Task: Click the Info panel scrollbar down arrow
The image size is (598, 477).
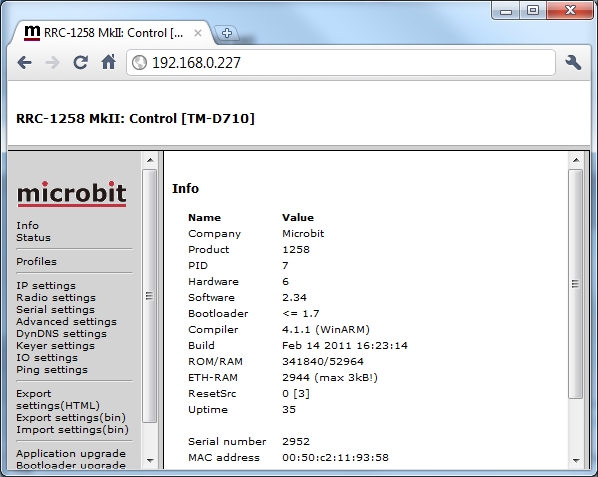Action: click(x=576, y=461)
